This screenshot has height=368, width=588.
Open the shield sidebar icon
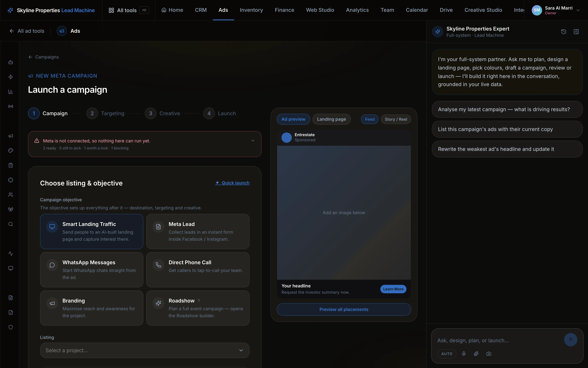[11, 327]
